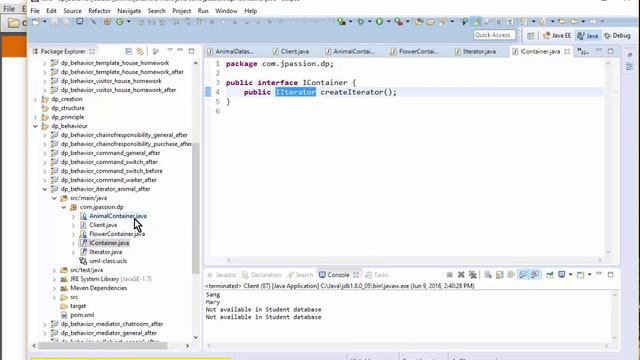The image size is (640, 360).
Task: Expand the dp_creation folder
Action: point(36,99)
